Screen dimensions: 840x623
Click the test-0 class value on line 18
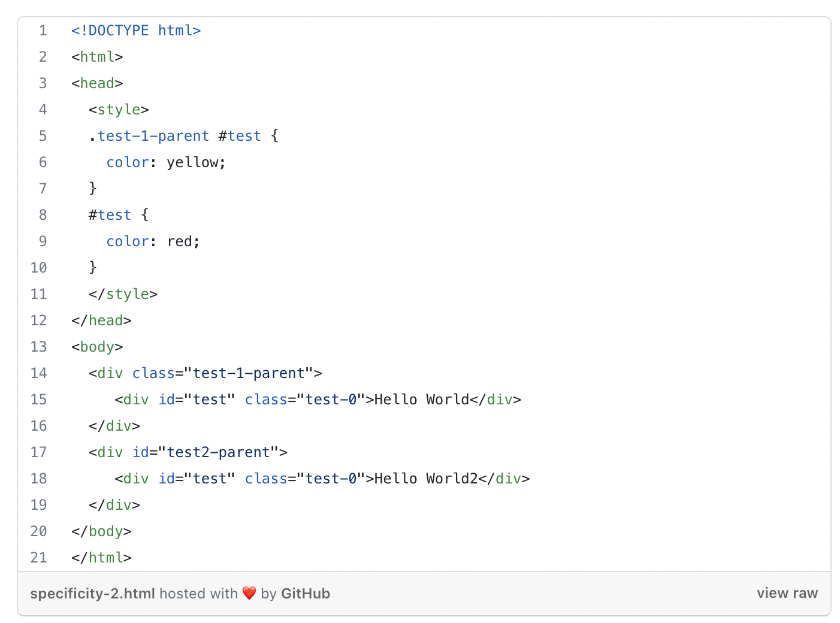coord(331,478)
